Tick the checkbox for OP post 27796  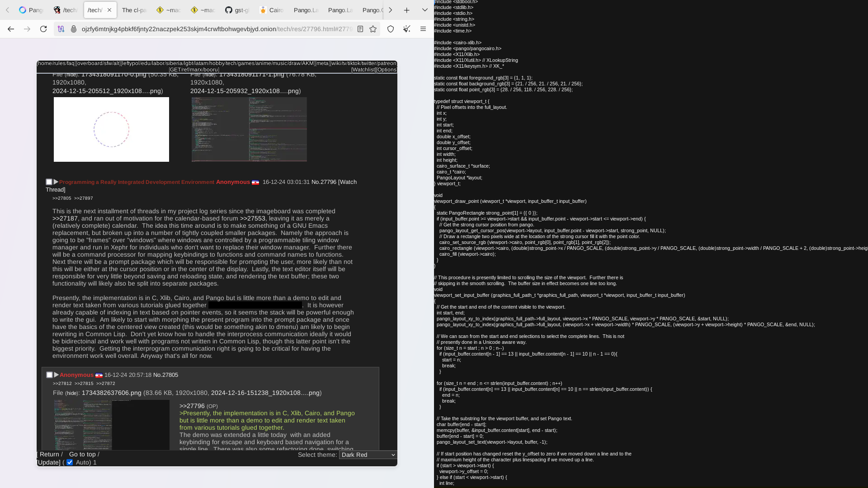tap(49, 182)
